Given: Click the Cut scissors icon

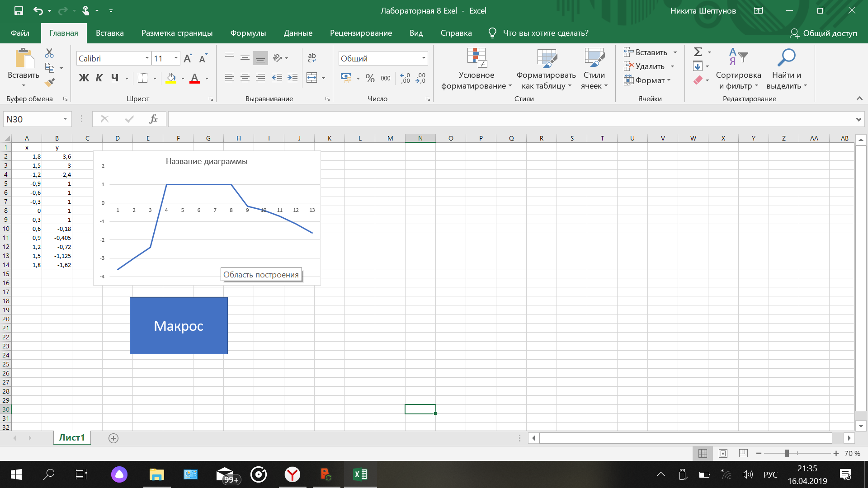Looking at the screenshot, I should pos(49,53).
